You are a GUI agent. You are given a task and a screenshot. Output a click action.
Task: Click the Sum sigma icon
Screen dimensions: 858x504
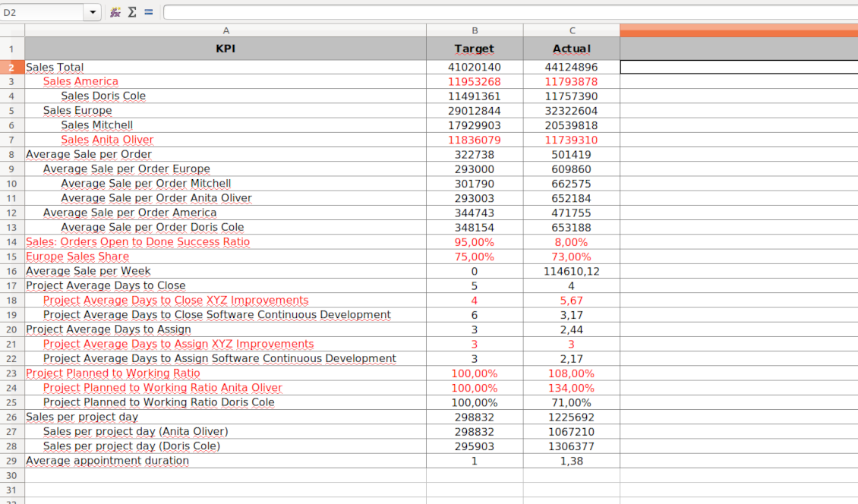(132, 12)
